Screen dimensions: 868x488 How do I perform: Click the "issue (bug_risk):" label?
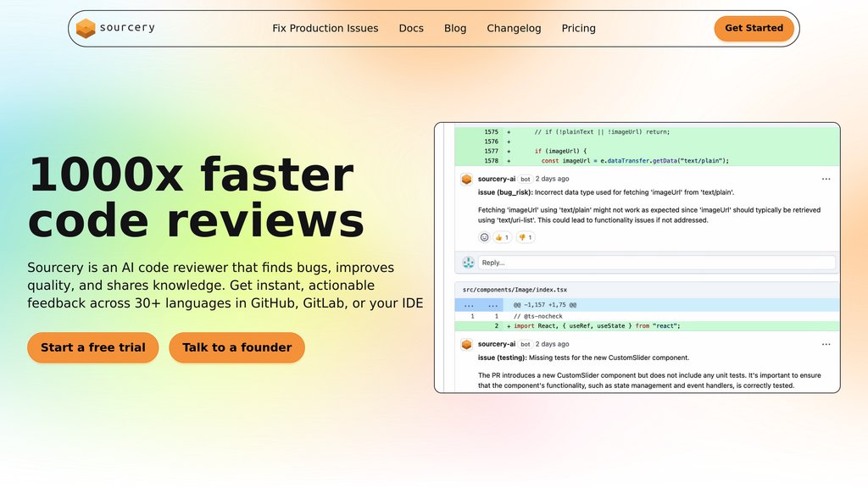[505, 192]
